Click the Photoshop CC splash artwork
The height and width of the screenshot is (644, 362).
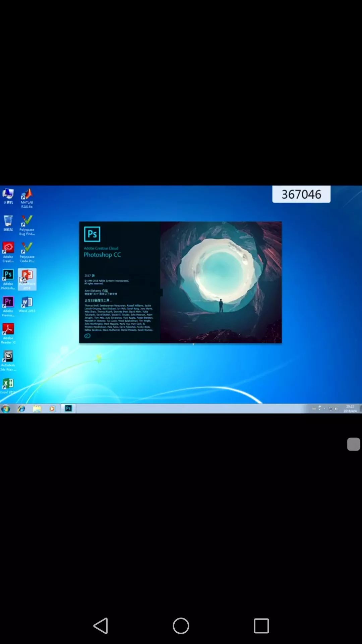[221, 282]
